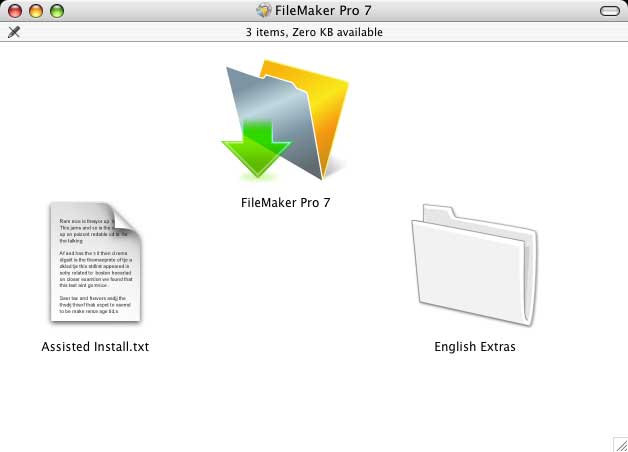Open the FileMaker Pro 7 installer icon
This screenshot has width=628, height=452.
pyautogui.click(x=285, y=120)
